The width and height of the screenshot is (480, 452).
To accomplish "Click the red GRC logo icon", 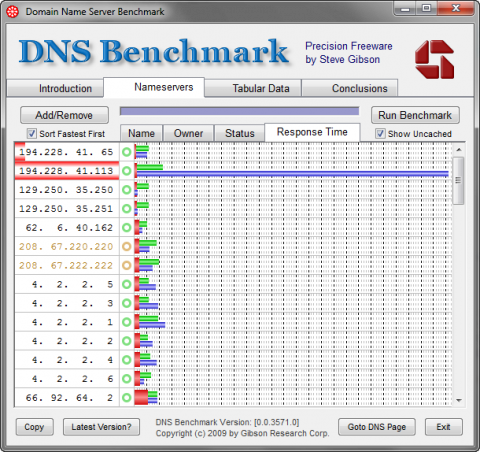I will tap(435, 60).
